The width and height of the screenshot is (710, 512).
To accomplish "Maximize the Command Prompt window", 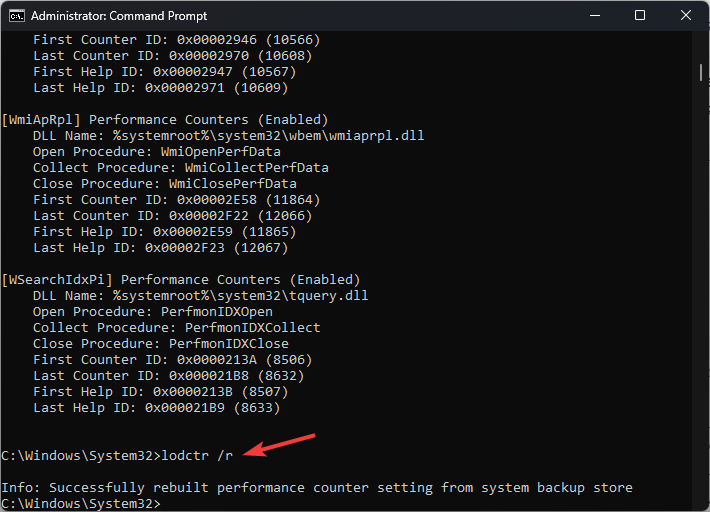I will (x=640, y=16).
